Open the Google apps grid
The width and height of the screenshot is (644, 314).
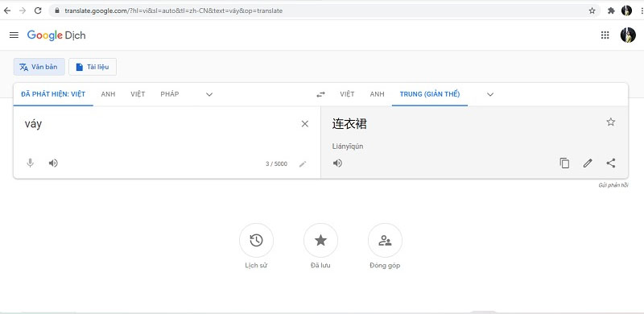click(605, 35)
